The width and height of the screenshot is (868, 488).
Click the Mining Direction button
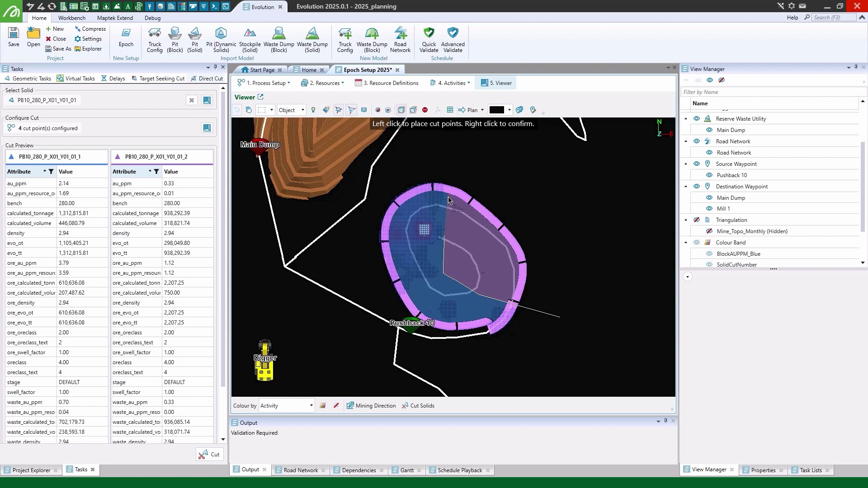point(371,406)
